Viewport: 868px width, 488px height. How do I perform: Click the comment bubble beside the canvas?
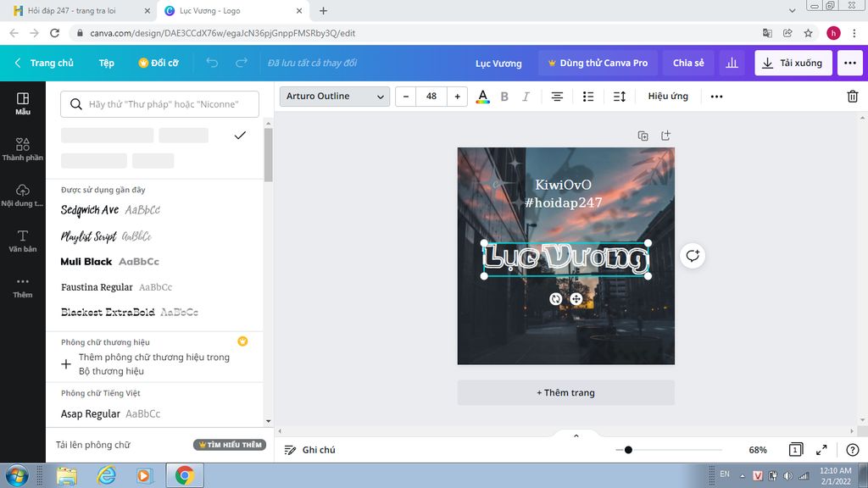point(693,256)
